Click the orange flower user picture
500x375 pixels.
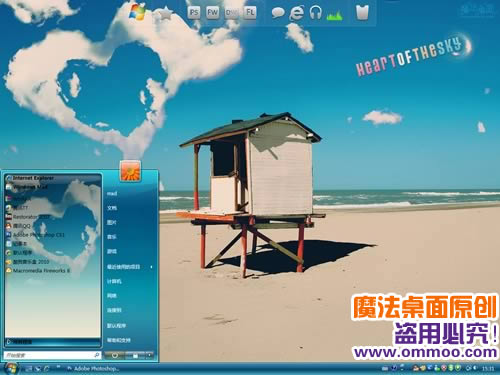click(x=130, y=171)
